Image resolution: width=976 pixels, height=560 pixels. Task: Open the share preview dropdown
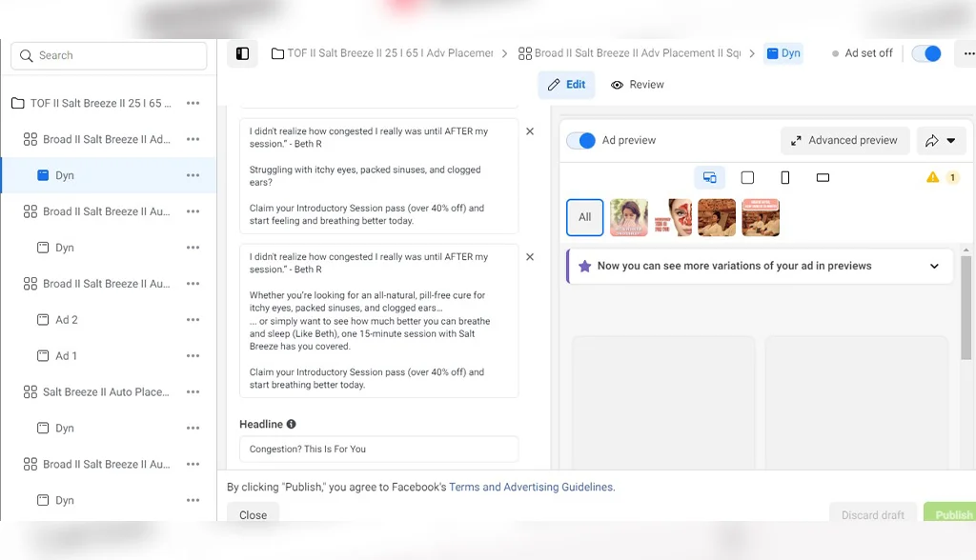[x=940, y=140]
